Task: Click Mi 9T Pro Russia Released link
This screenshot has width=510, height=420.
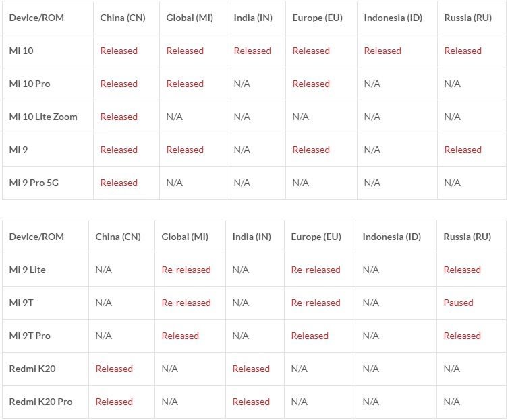Action: click(x=462, y=336)
